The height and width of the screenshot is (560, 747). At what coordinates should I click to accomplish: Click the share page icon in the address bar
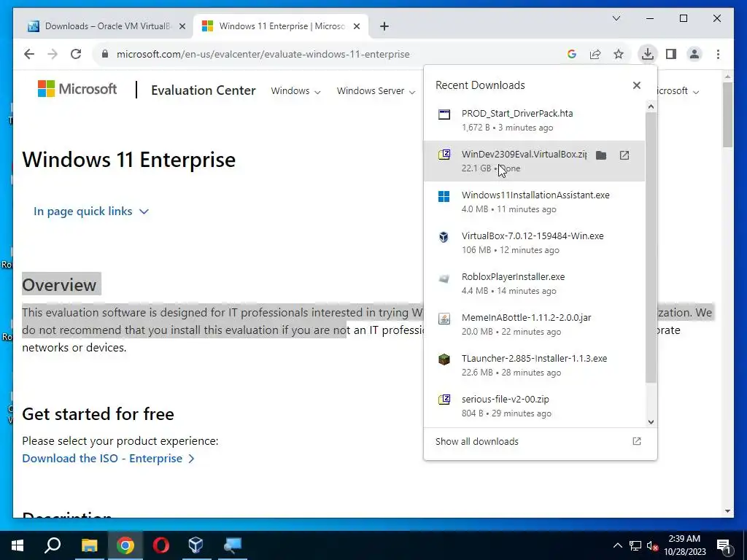[595, 54]
